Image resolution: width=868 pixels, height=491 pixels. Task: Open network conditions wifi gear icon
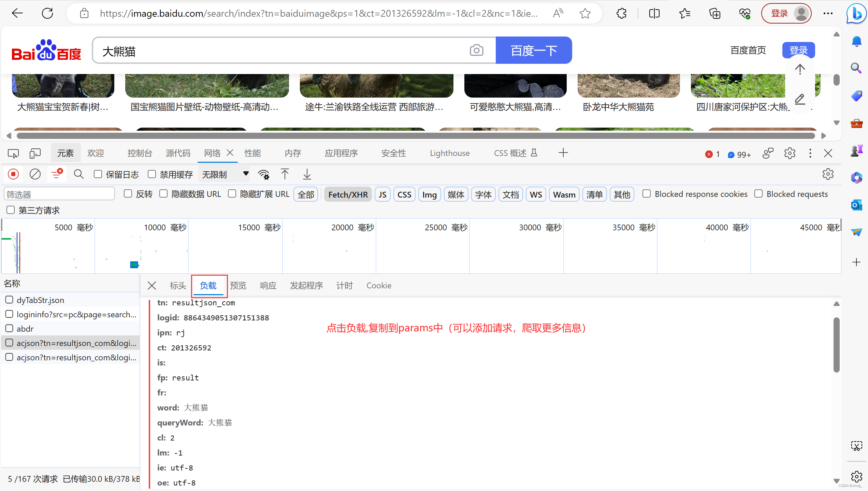264,174
